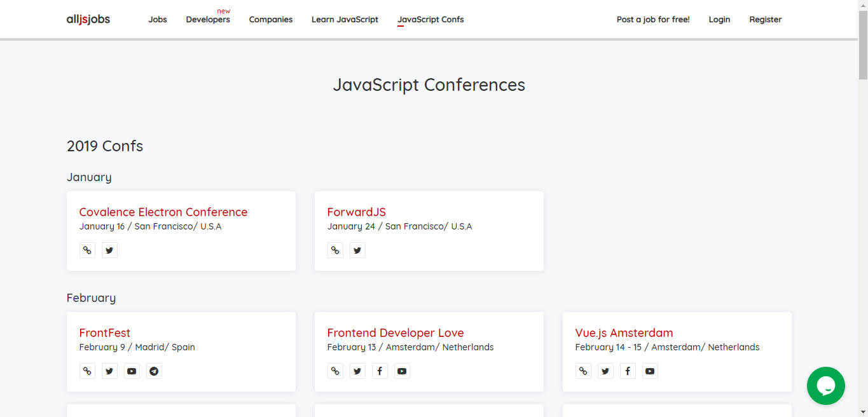Switch to the Jobs navigation tab
Screen dimensions: 868x417
[x=157, y=20]
